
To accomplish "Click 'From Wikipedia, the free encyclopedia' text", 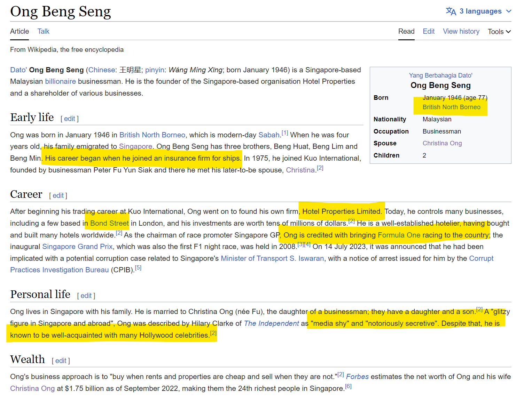I will (67, 50).
